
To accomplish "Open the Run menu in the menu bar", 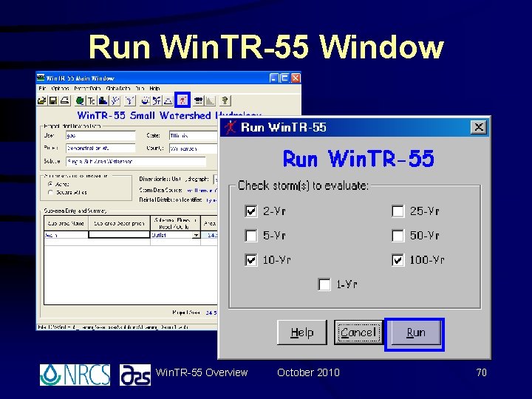I will pyautogui.click(x=140, y=88).
